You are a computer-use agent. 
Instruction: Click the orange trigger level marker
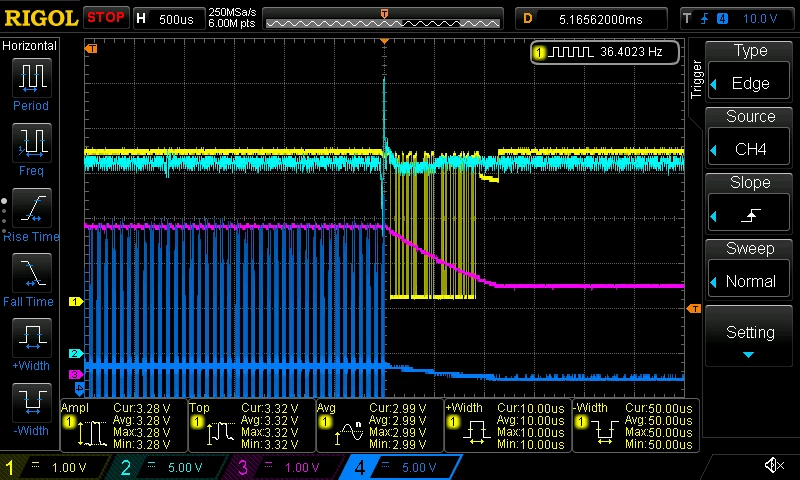[x=694, y=309]
